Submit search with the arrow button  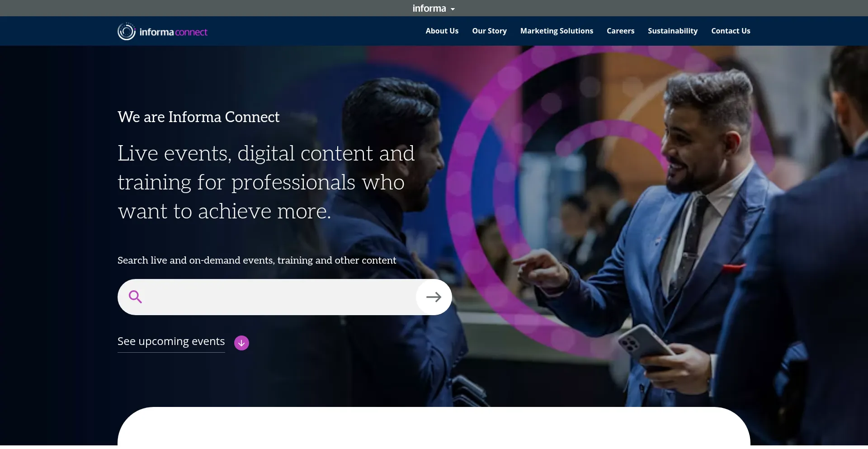pos(434,297)
